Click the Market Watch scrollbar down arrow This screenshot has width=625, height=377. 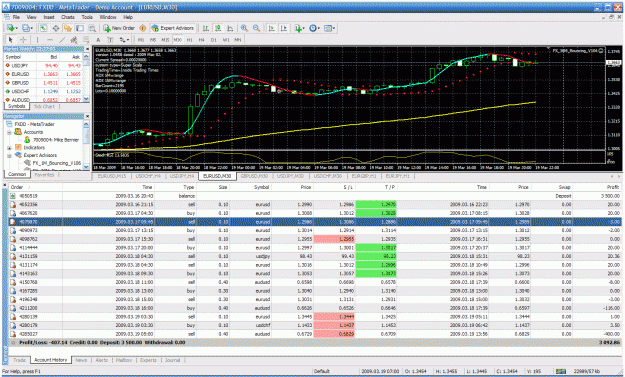[x=86, y=99]
